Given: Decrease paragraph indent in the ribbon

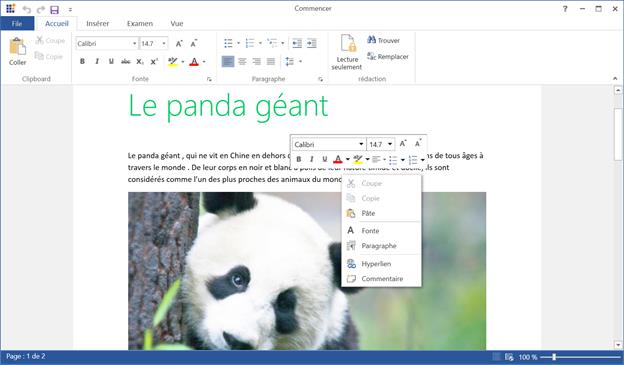Looking at the screenshot, I should pyautogui.click(x=297, y=43).
